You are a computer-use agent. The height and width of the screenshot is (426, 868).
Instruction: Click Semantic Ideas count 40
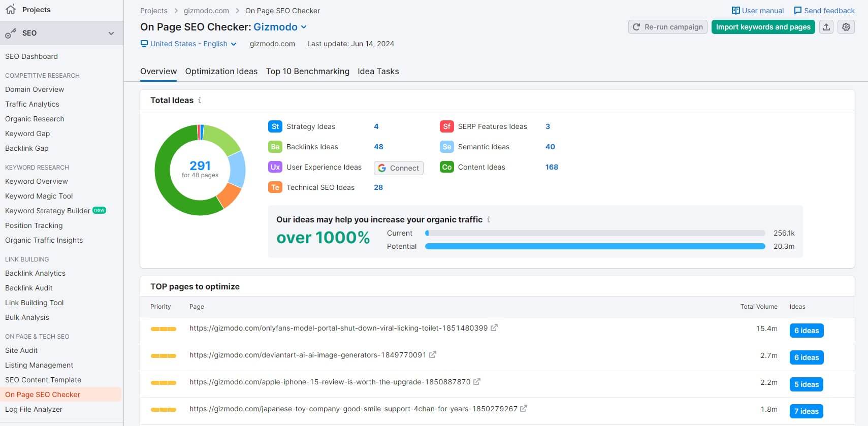click(550, 147)
